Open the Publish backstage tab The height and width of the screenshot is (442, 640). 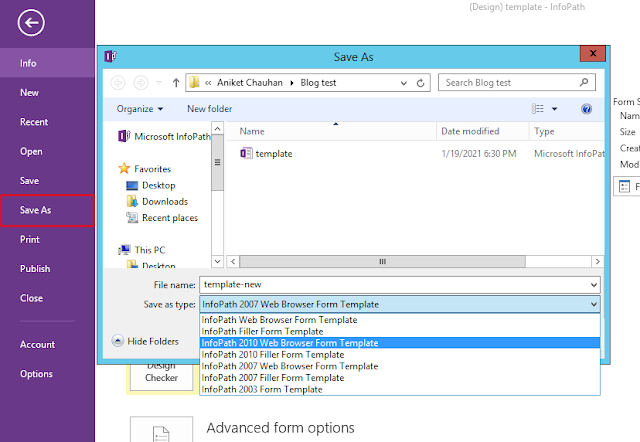(x=47, y=269)
